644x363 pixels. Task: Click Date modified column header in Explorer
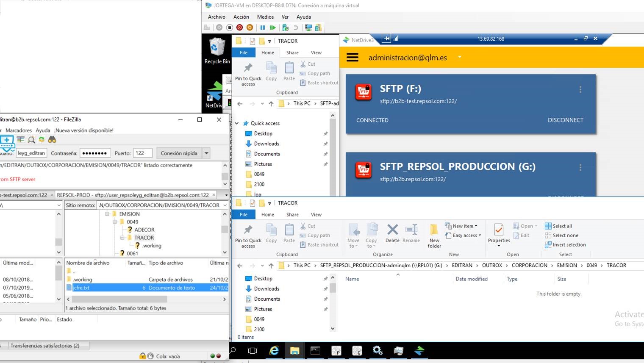471,279
